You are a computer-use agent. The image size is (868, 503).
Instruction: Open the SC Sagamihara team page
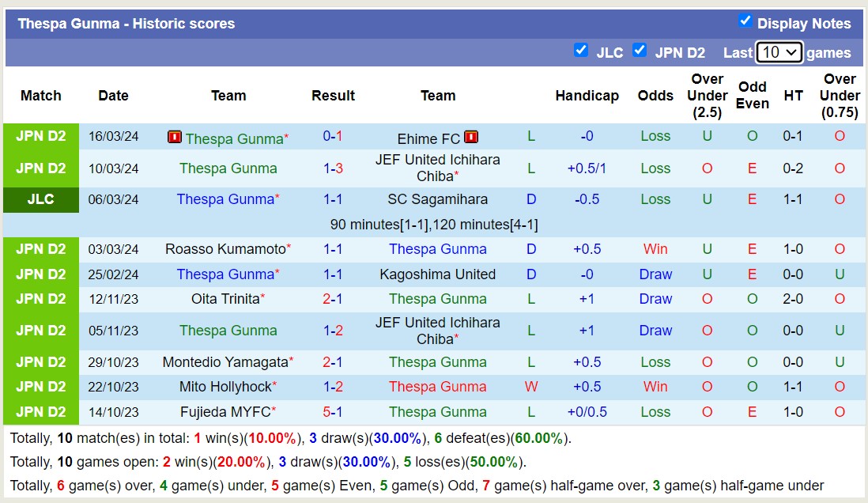click(x=437, y=199)
